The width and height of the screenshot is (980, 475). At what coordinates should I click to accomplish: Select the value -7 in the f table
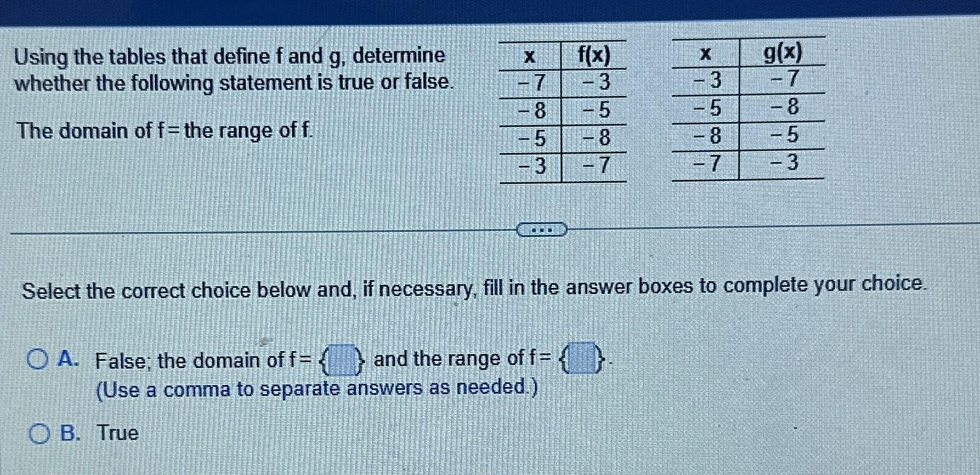[529, 82]
